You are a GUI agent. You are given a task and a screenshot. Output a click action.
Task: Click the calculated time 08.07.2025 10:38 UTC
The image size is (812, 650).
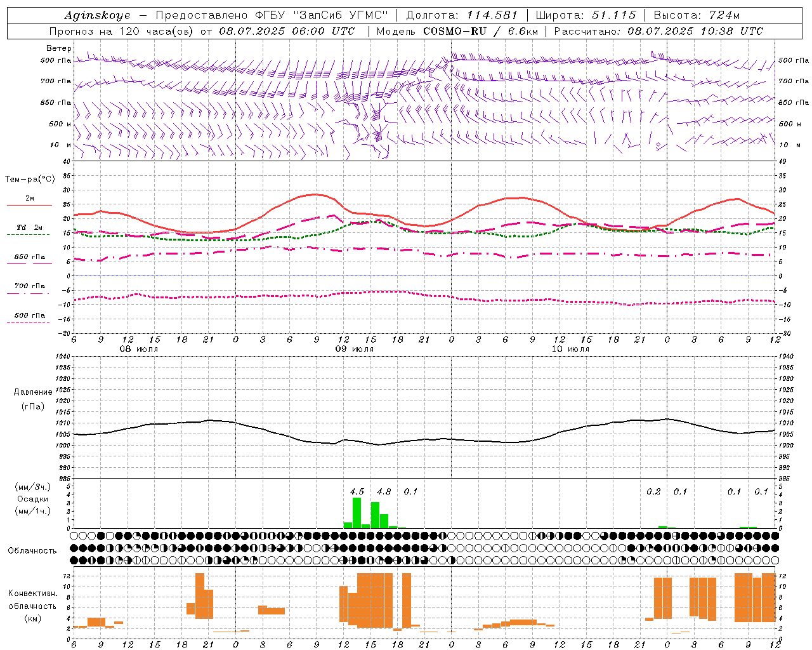[695, 31]
